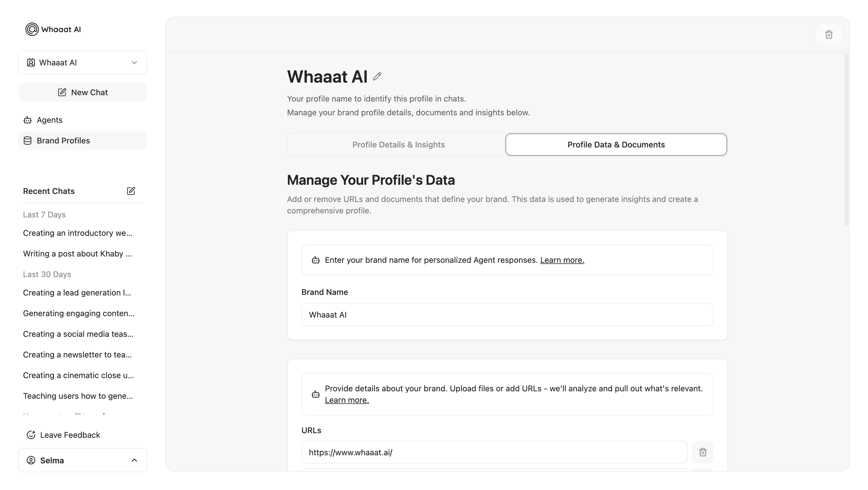Expand the Selma account menu chevron

(x=134, y=460)
